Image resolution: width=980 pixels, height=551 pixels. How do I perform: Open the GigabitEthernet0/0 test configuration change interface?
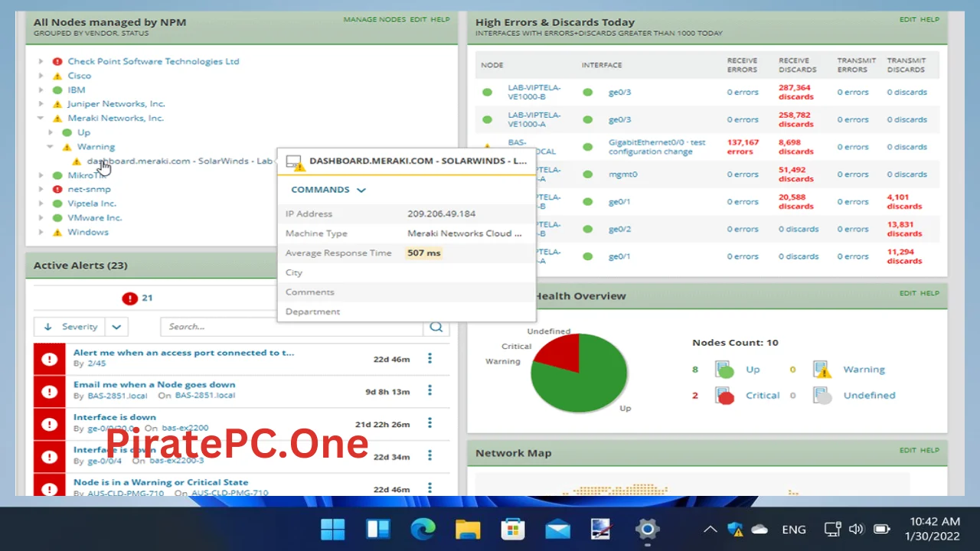[657, 147]
